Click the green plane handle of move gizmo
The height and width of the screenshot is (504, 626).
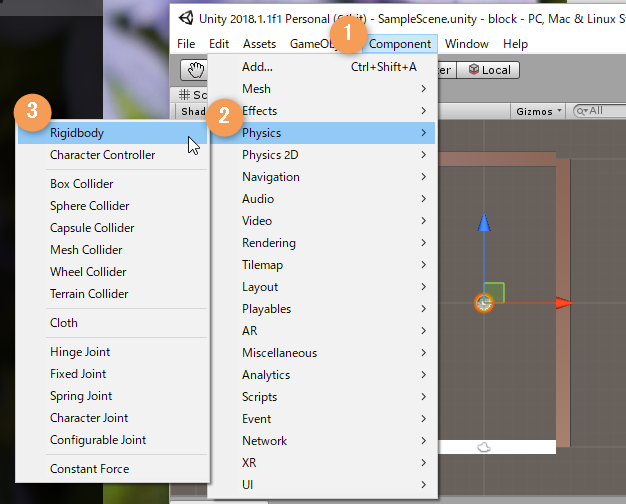pos(495,292)
